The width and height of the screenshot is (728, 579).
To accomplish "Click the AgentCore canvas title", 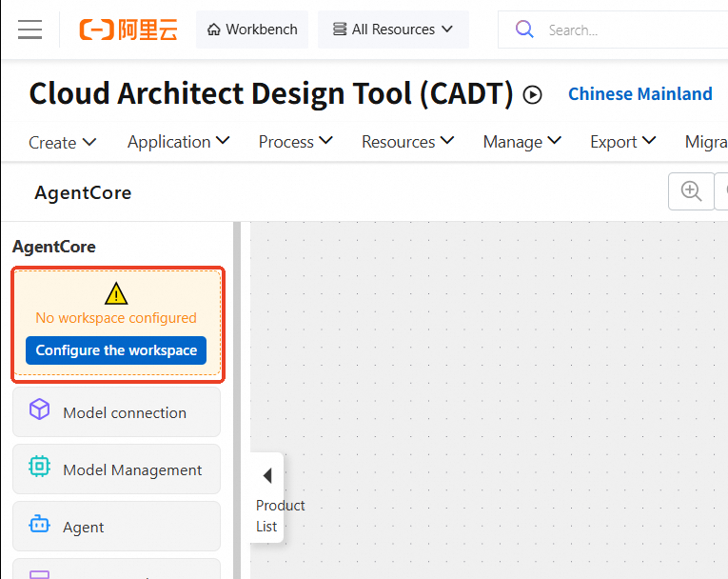I will (83, 193).
